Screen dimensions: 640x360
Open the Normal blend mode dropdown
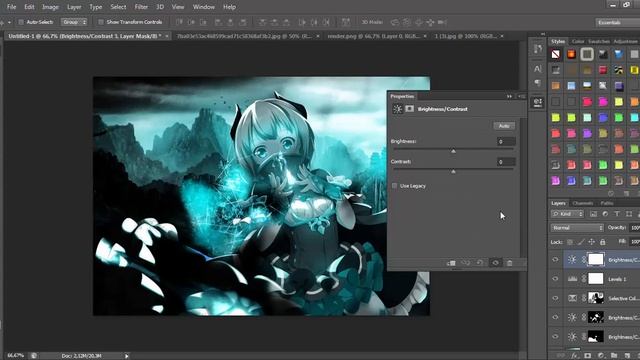577,228
